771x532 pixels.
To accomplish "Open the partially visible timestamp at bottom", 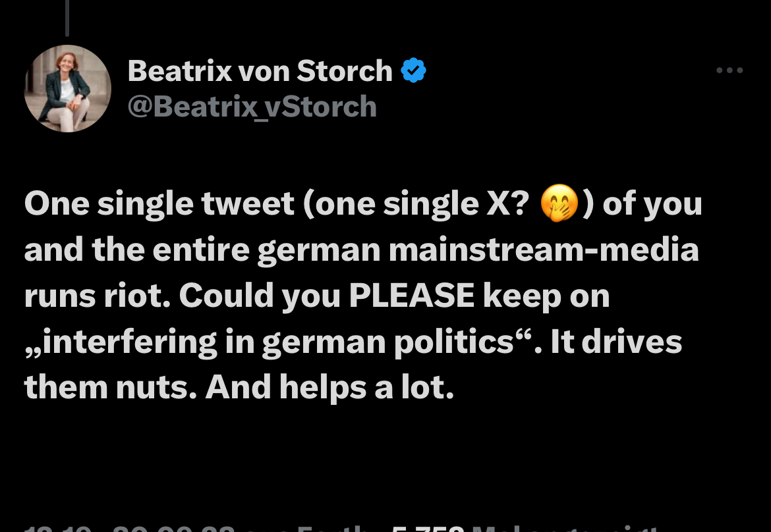I will click(129, 528).
